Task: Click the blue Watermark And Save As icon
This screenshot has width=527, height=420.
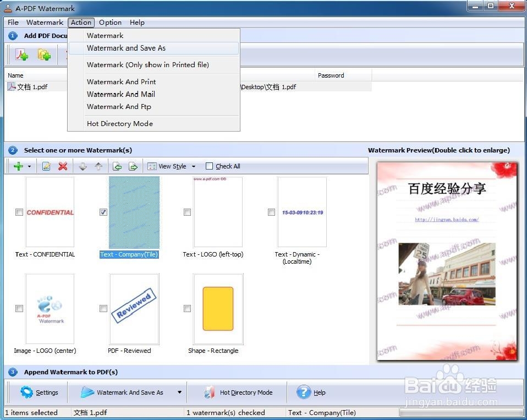Action: point(87,392)
